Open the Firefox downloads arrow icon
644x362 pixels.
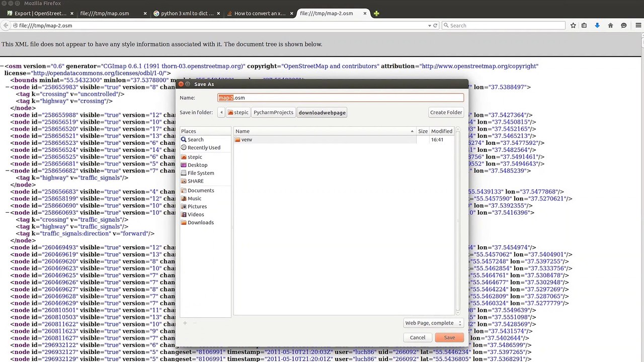pos(597,25)
